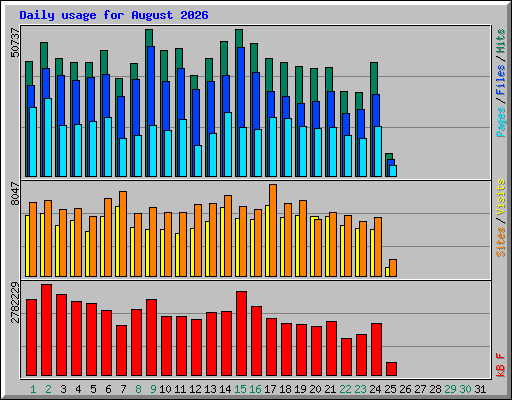The image size is (512, 400).
Task: Click day label 11 on the x-axis
Action: (180, 389)
